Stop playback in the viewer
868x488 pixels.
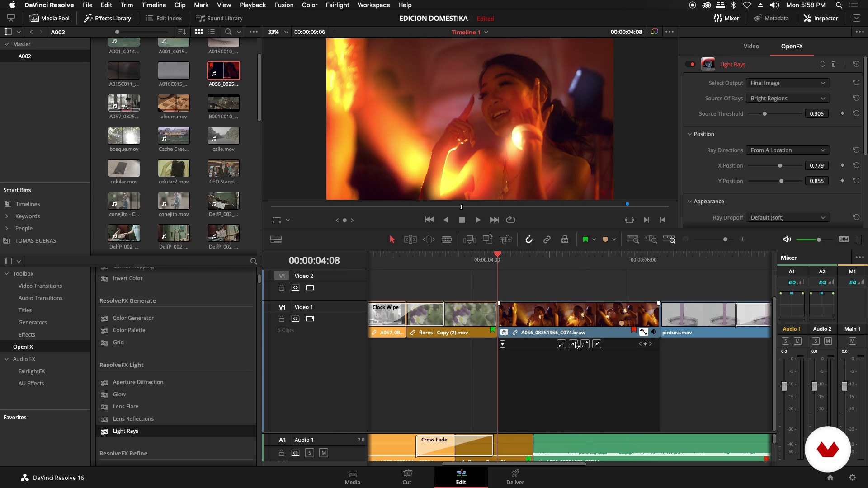[x=462, y=220]
